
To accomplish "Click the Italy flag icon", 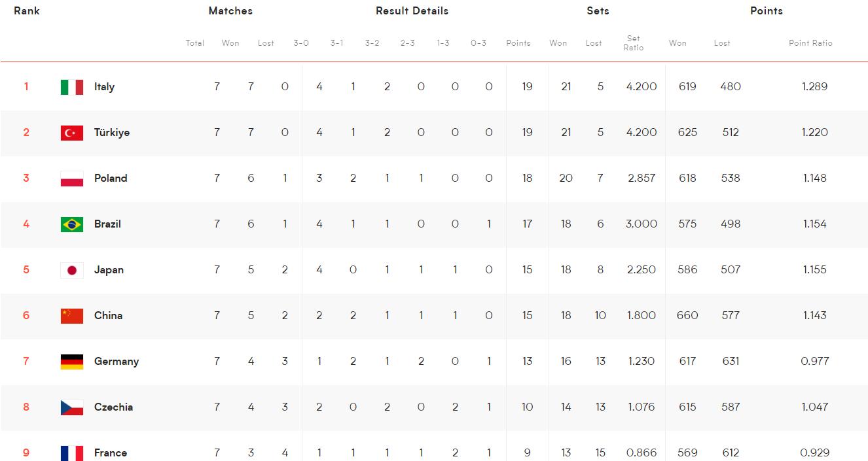I will tap(72, 87).
